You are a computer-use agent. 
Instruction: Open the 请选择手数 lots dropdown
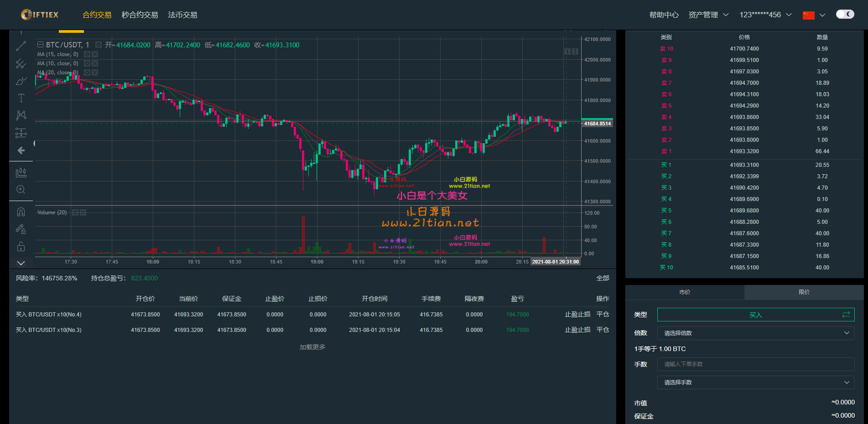coord(756,383)
